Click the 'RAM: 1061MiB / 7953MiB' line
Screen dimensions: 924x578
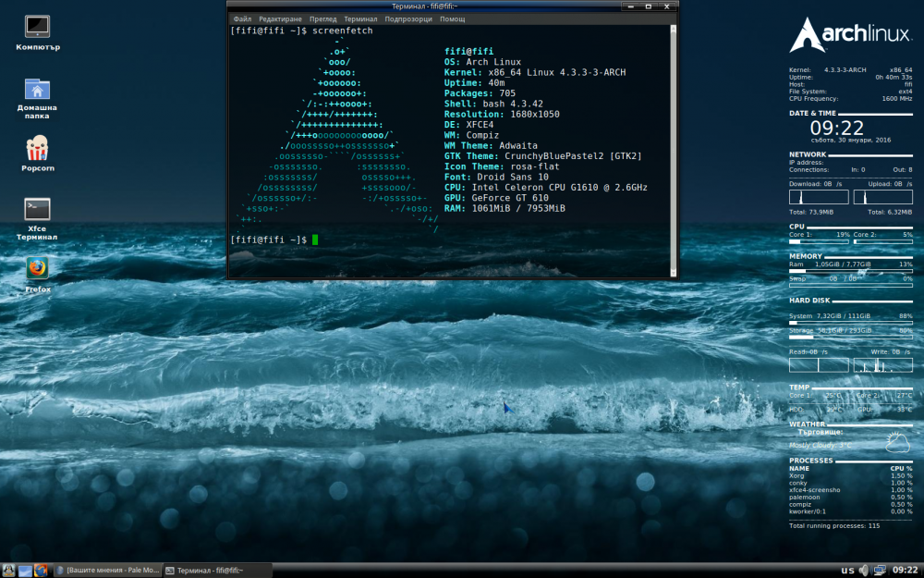pos(505,208)
